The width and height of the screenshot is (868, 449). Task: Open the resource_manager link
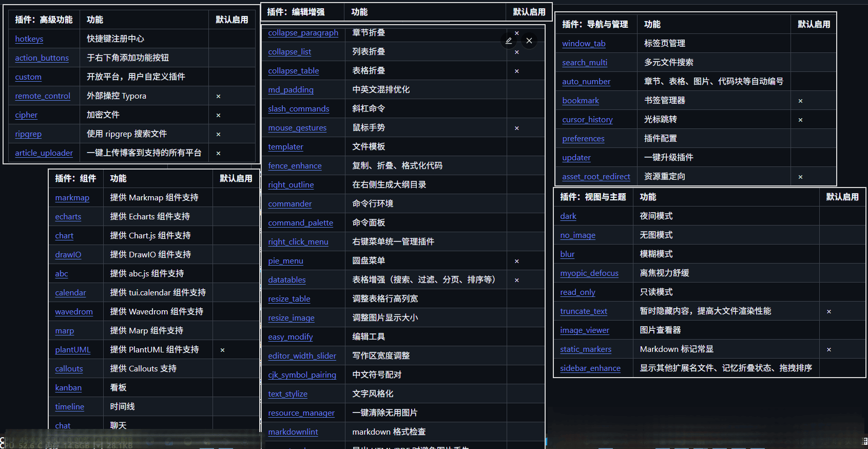pos(301,413)
